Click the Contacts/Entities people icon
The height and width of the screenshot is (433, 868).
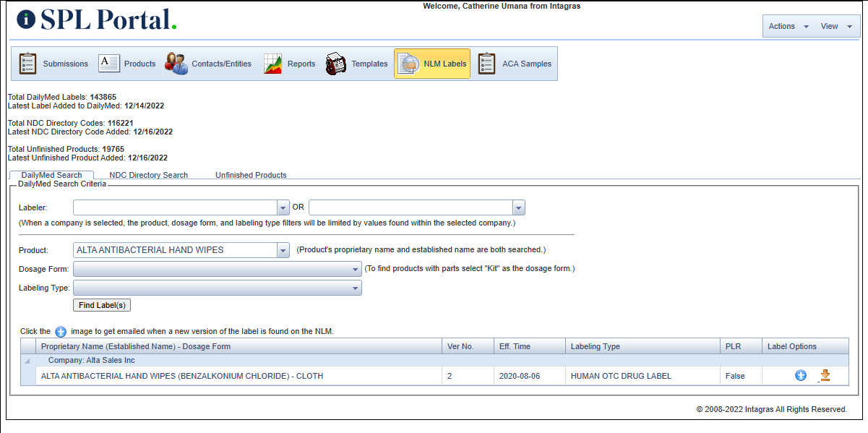pos(176,64)
